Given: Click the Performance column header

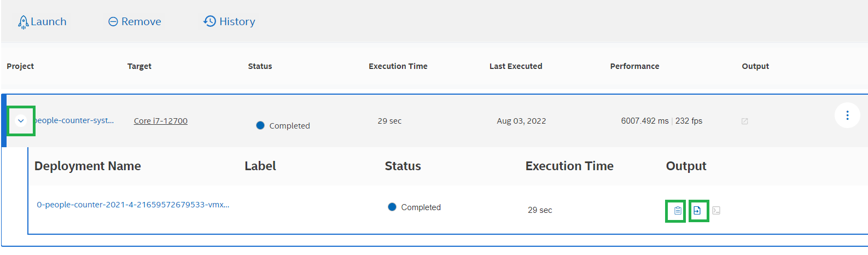Looking at the screenshot, I should point(634,66).
